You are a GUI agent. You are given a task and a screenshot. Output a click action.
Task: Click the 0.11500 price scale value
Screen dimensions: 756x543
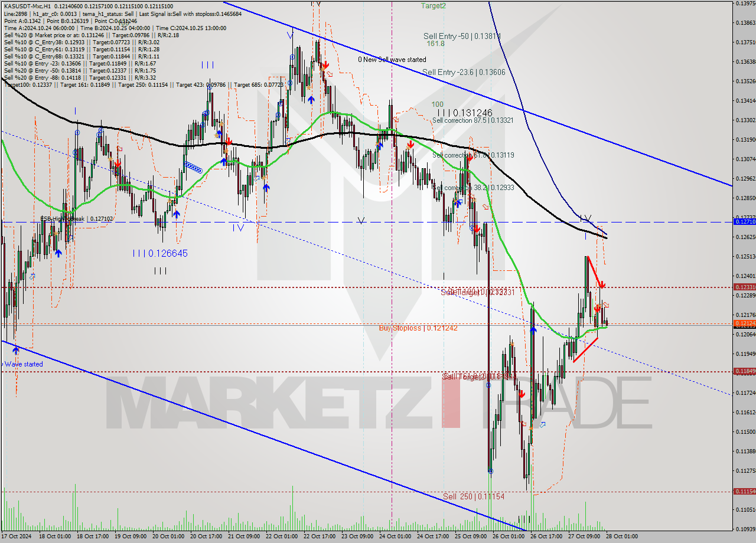click(745, 432)
